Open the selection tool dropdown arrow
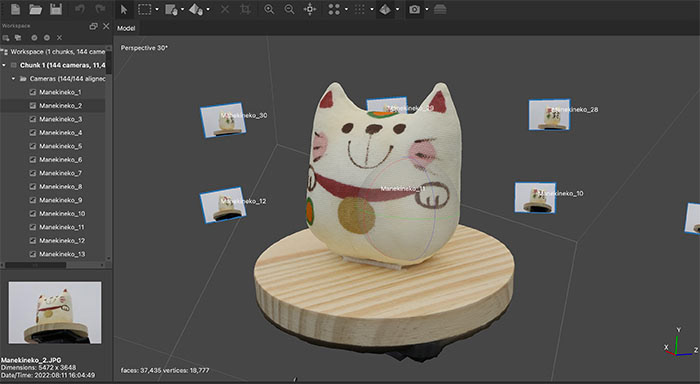The width and height of the screenshot is (700, 384). [x=157, y=9]
